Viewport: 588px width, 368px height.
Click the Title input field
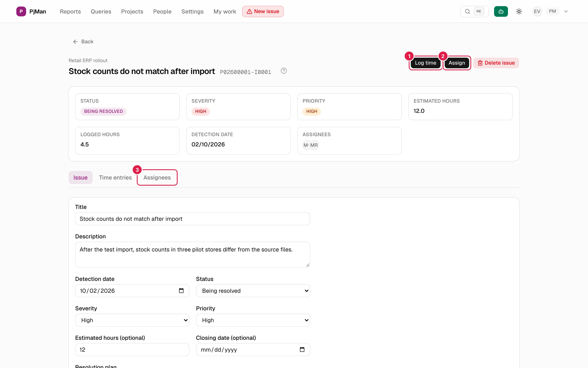coord(193,219)
